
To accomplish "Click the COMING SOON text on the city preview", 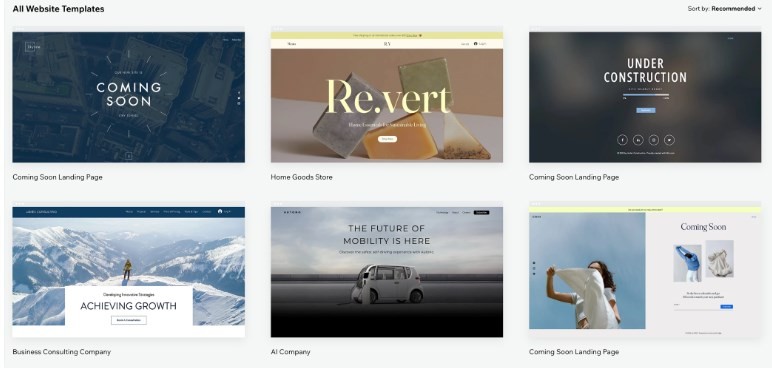I will pos(129,95).
